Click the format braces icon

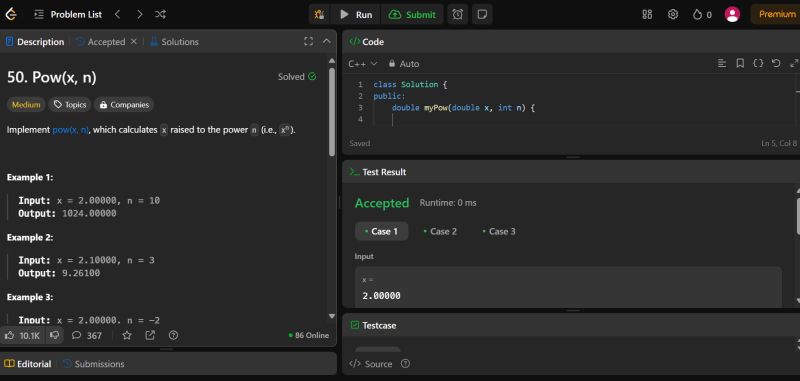(758, 63)
